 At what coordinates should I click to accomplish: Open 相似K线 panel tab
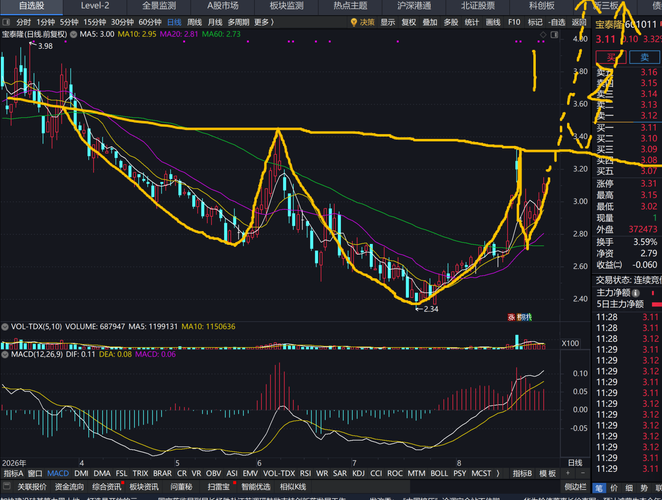(x=293, y=487)
